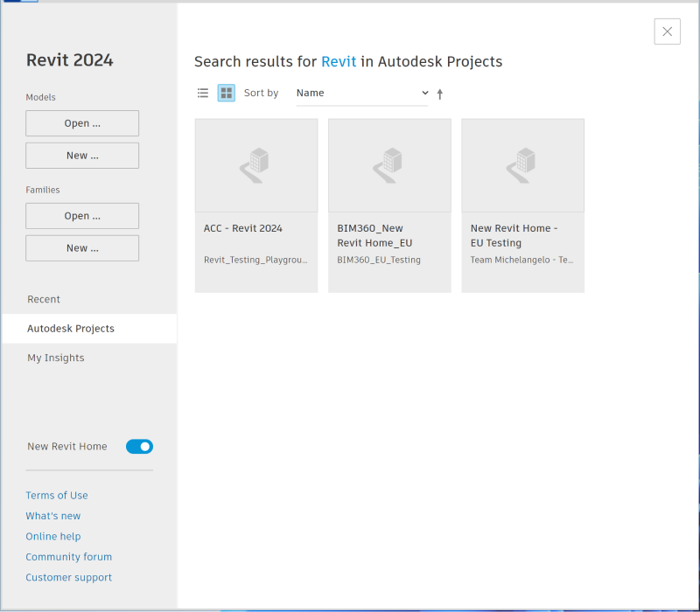
Task: Expand the Sort by Name dropdown
Action: pos(362,94)
